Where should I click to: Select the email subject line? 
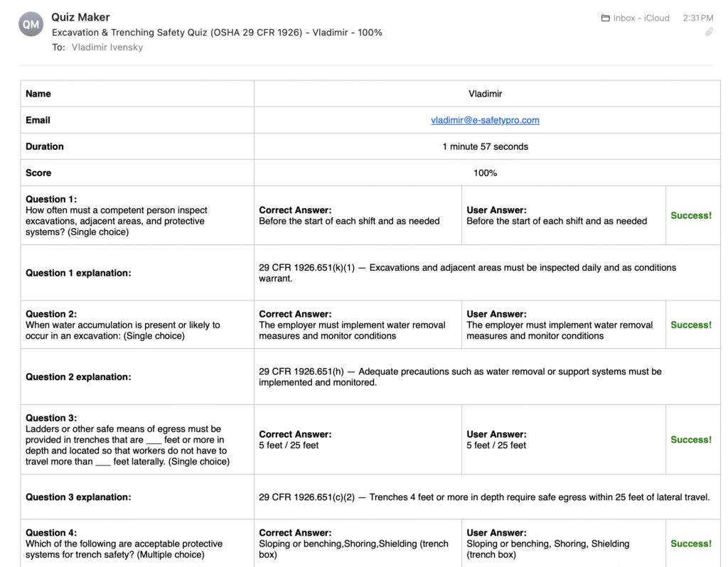click(x=217, y=33)
